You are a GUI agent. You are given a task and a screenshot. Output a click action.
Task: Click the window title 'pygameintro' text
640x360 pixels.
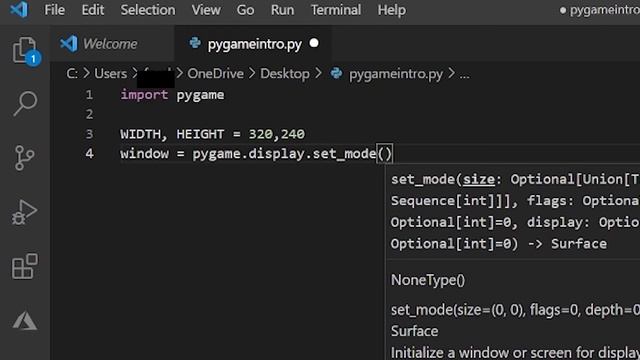click(604, 10)
